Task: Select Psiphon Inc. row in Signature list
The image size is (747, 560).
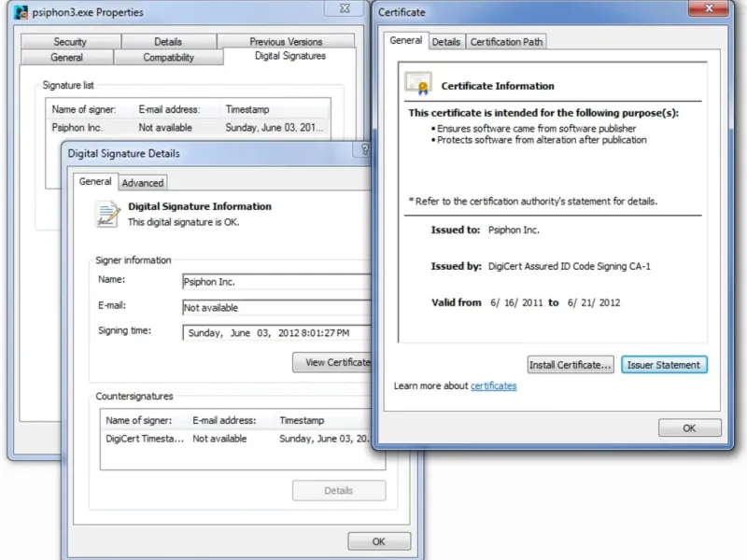Action: (188, 128)
